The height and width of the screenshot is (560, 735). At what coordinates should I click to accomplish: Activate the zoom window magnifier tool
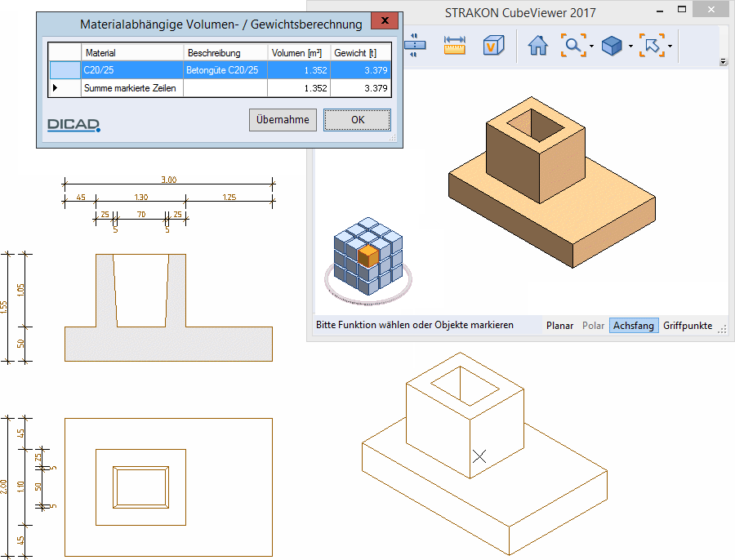573,46
